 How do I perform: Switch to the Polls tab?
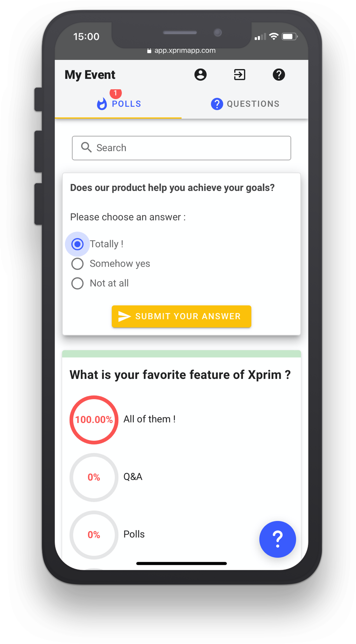click(126, 104)
